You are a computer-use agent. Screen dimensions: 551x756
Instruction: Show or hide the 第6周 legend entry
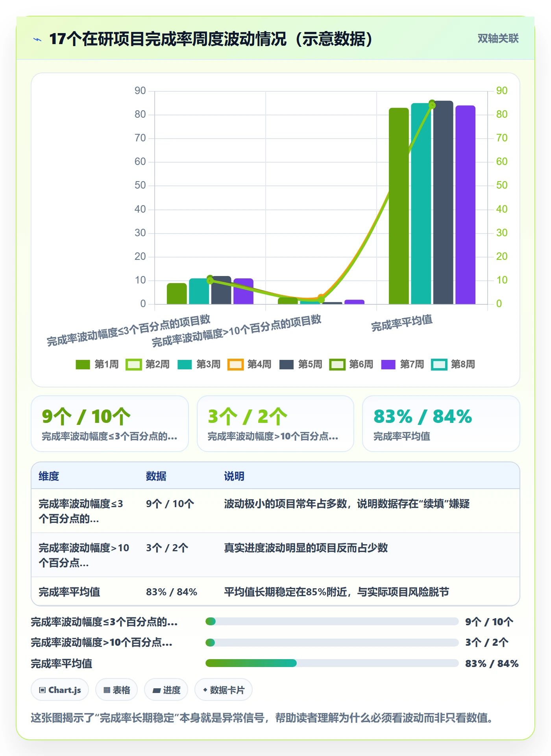click(x=351, y=364)
